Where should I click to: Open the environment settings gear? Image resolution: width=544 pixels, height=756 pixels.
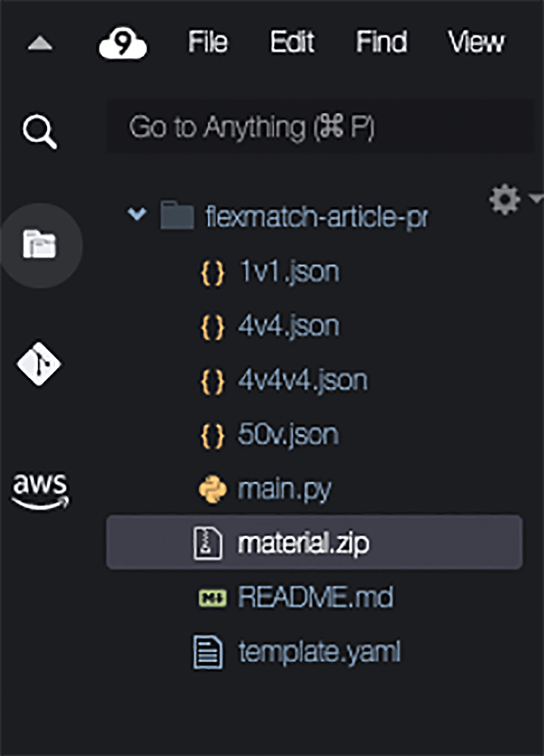[x=503, y=200]
